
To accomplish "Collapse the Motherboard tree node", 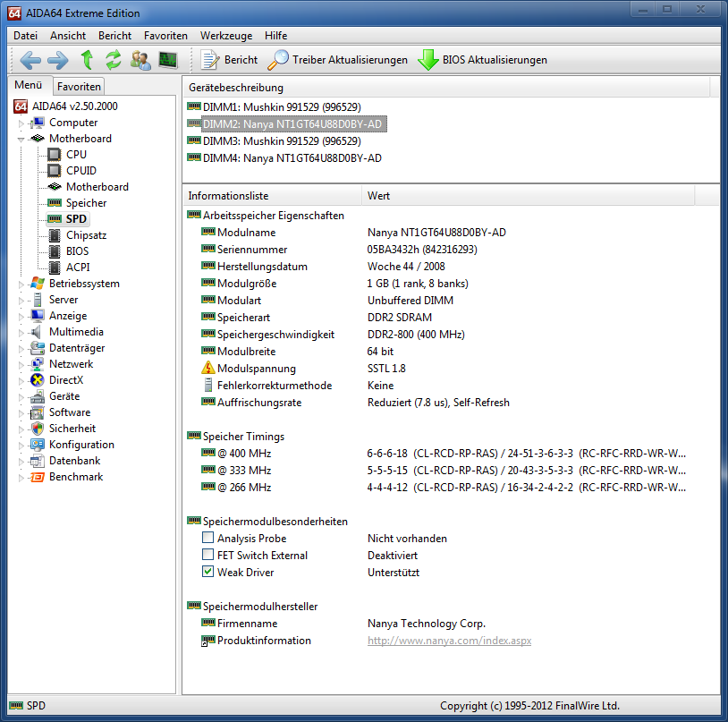I will click(x=21, y=140).
